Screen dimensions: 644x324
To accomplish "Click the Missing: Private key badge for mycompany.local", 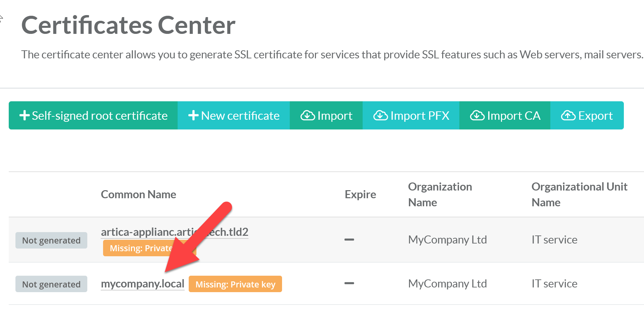I will 235,284.
